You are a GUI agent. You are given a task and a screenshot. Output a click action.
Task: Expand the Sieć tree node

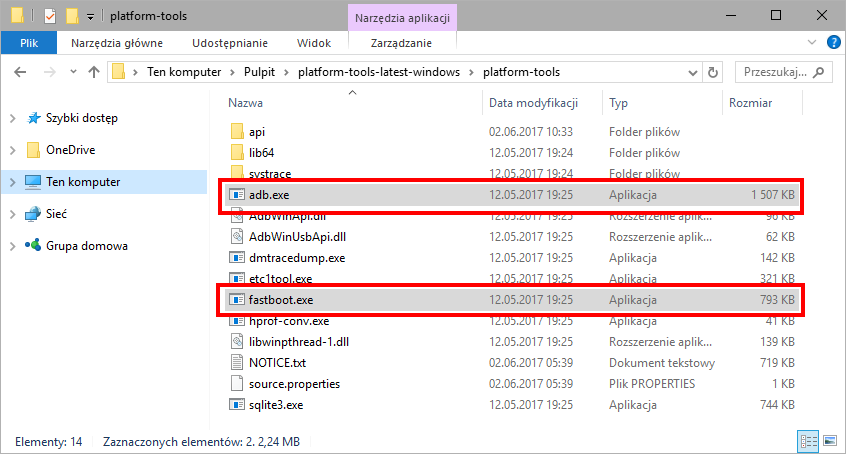pos(12,214)
